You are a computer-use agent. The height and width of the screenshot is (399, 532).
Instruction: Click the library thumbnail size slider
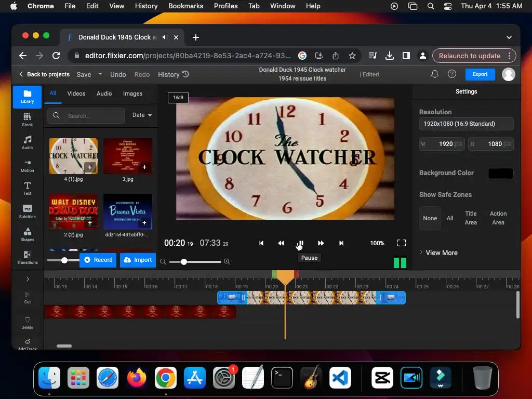(x=64, y=260)
